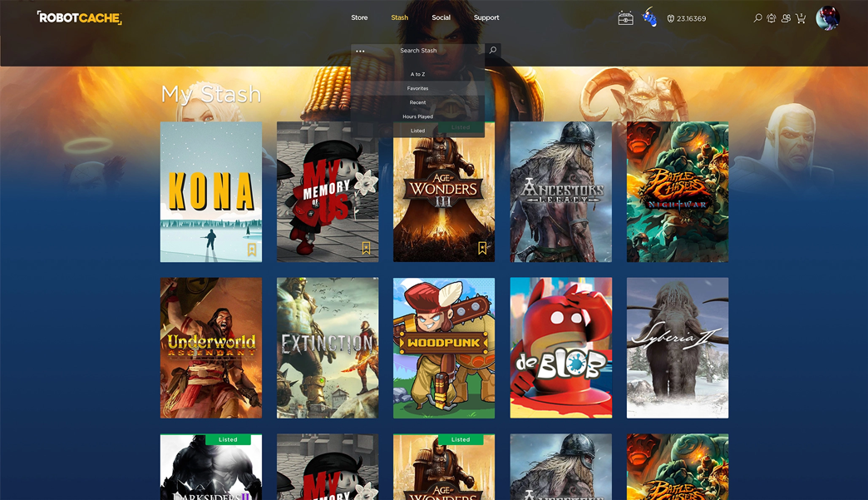Open the header search magnifier icon
Image resolution: width=868 pixels, height=500 pixels.
click(757, 18)
